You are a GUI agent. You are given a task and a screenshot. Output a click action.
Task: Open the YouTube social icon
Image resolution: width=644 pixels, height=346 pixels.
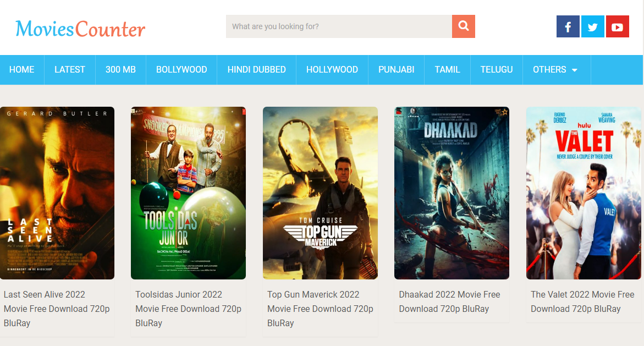617,27
